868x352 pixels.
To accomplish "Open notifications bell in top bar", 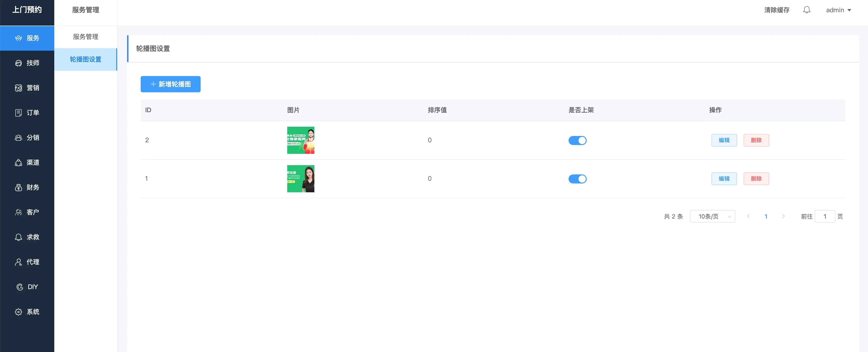I will point(807,10).
